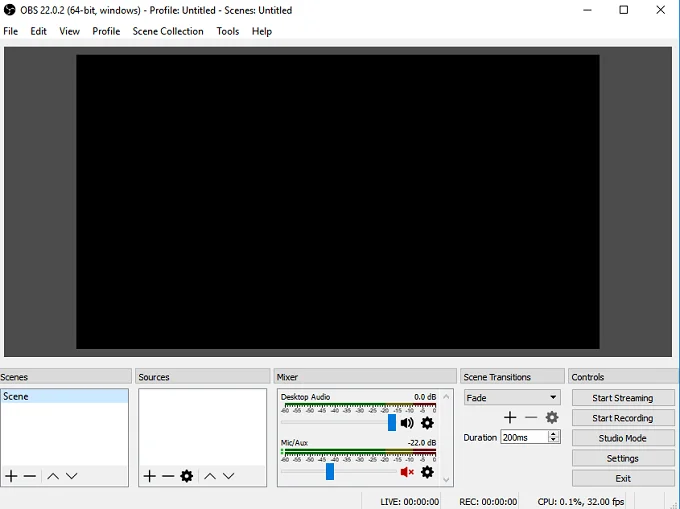Click Start Streaming button
Image resolution: width=680 pixels, height=509 pixels.
coord(623,398)
